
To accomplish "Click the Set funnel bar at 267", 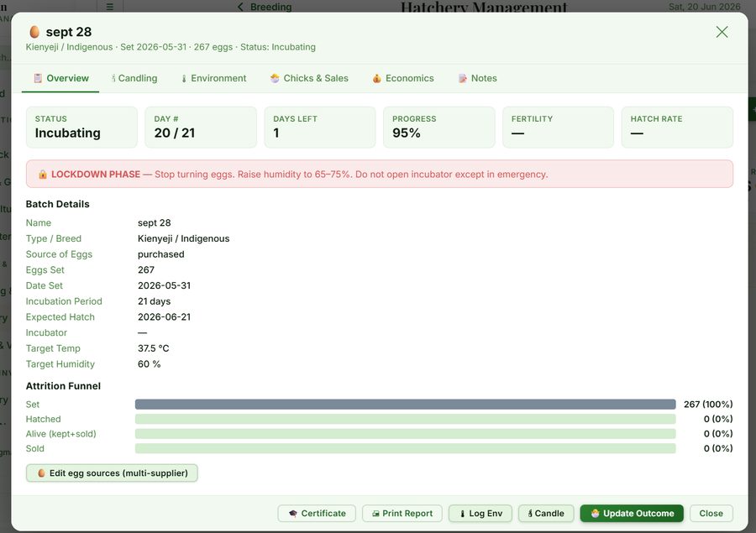I will click(405, 405).
